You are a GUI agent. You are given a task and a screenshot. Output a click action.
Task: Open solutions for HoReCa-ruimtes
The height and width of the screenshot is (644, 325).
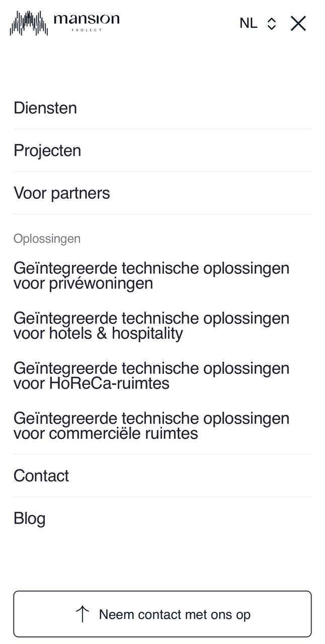click(151, 376)
